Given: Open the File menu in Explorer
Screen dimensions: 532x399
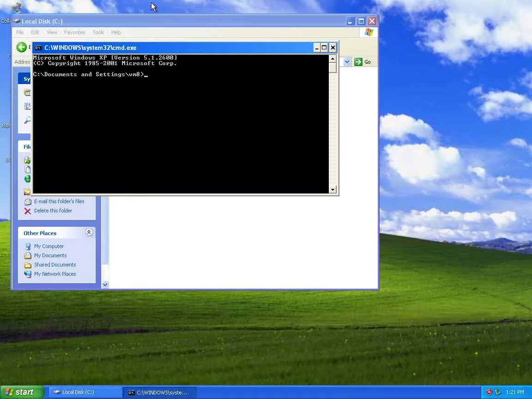Looking at the screenshot, I should click(20, 32).
